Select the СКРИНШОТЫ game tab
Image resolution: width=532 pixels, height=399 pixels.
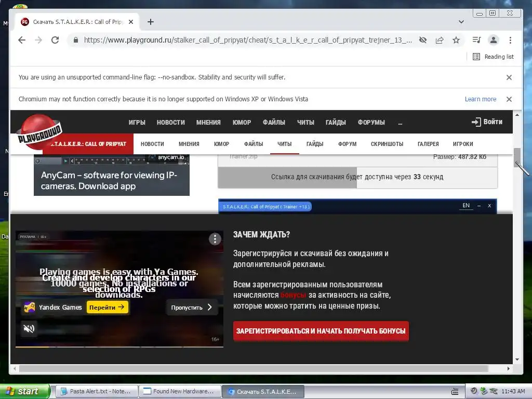387,144
